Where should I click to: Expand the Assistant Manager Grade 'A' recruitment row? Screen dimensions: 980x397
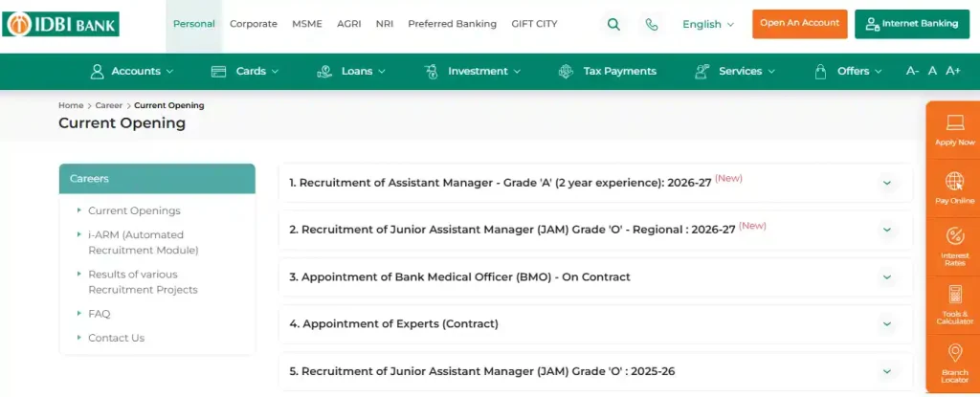886,183
